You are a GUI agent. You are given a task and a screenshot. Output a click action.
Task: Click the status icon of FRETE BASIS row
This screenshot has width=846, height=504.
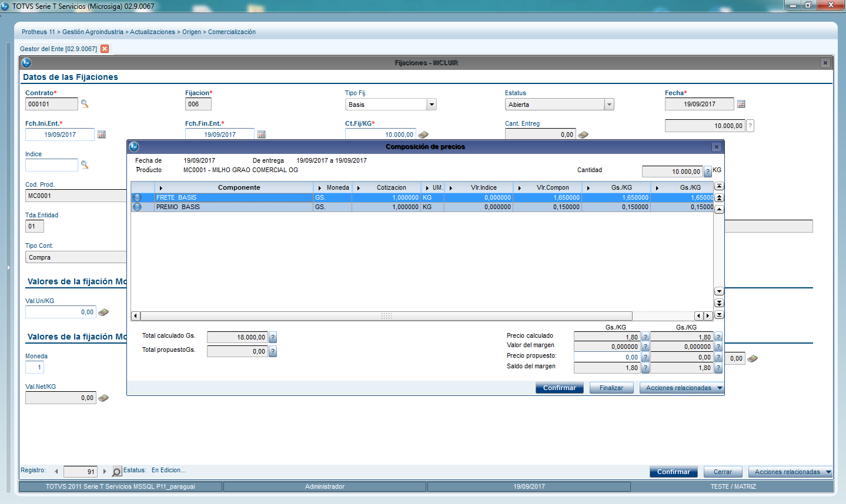(137, 197)
